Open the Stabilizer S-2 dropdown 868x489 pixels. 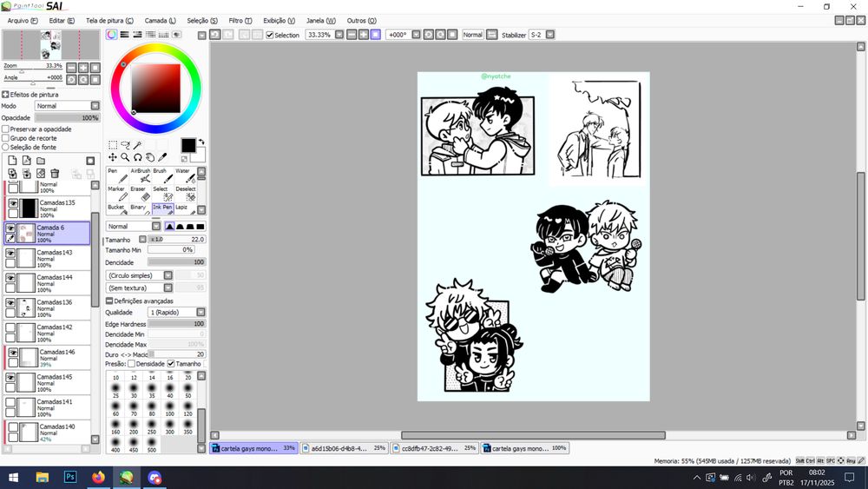click(549, 35)
